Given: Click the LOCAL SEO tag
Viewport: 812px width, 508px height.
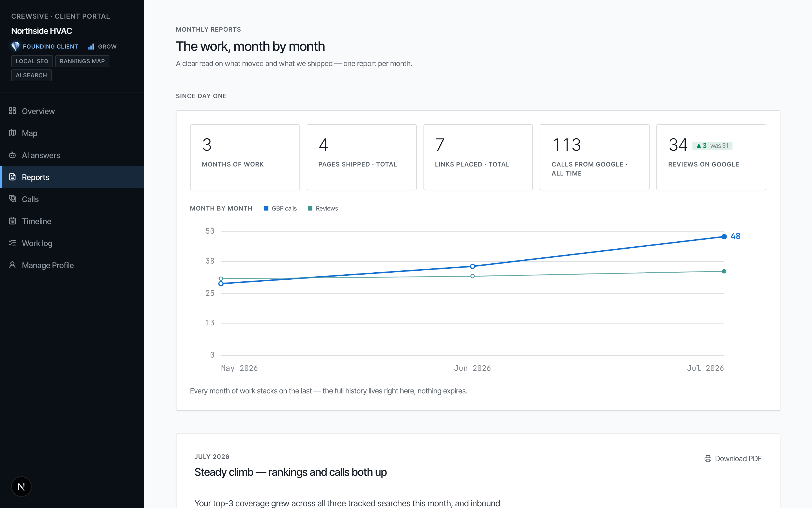Looking at the screenshot, I should 32,61.
